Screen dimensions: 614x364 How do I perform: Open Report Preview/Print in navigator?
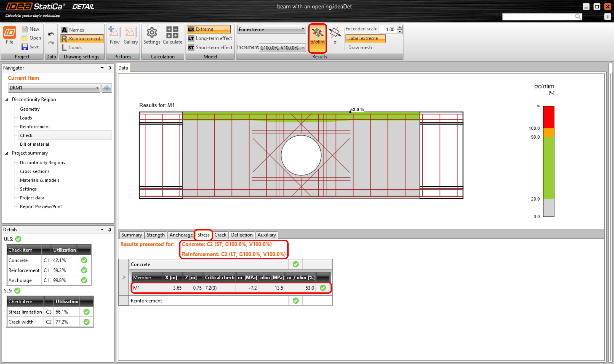[x=41, y=206]
